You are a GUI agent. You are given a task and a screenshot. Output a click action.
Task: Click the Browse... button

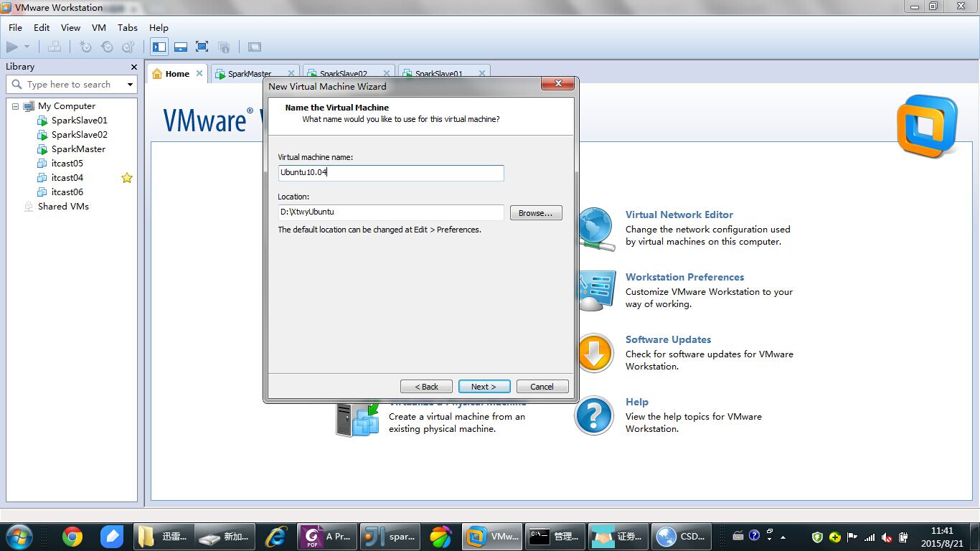tap(536, 213)
